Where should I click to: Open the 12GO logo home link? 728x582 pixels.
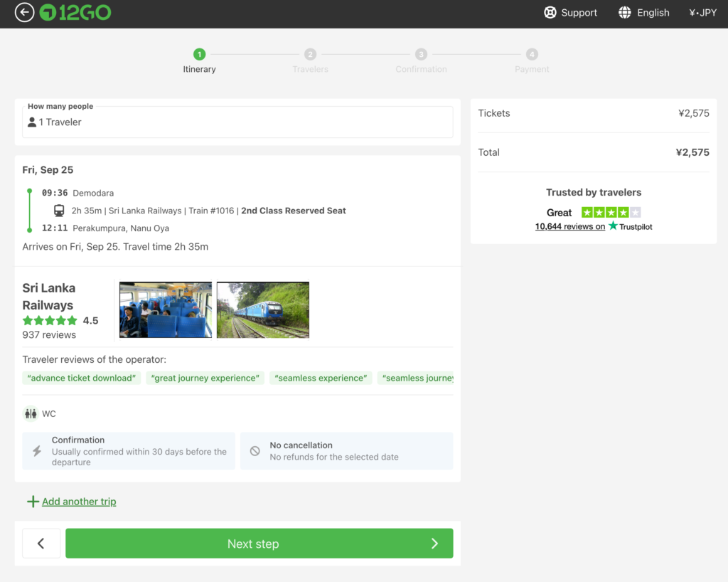point(75,13)
